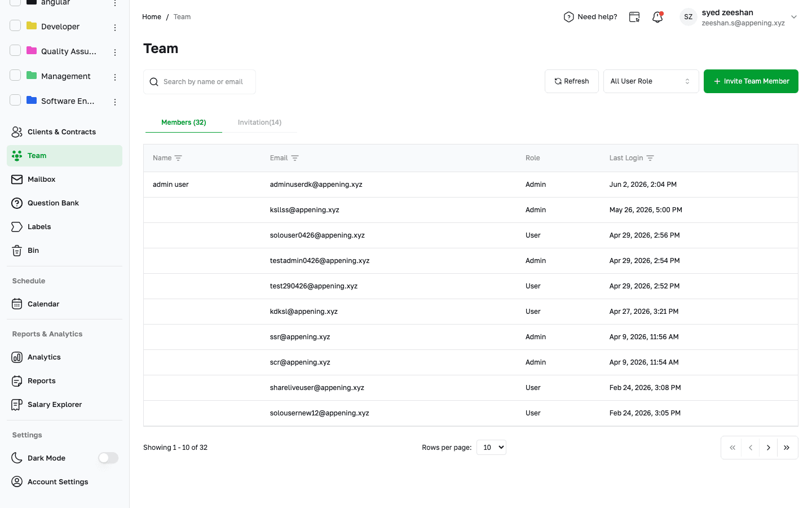Sort by the Last Login filter icon
812x508 pixels.
pos(650,158)
